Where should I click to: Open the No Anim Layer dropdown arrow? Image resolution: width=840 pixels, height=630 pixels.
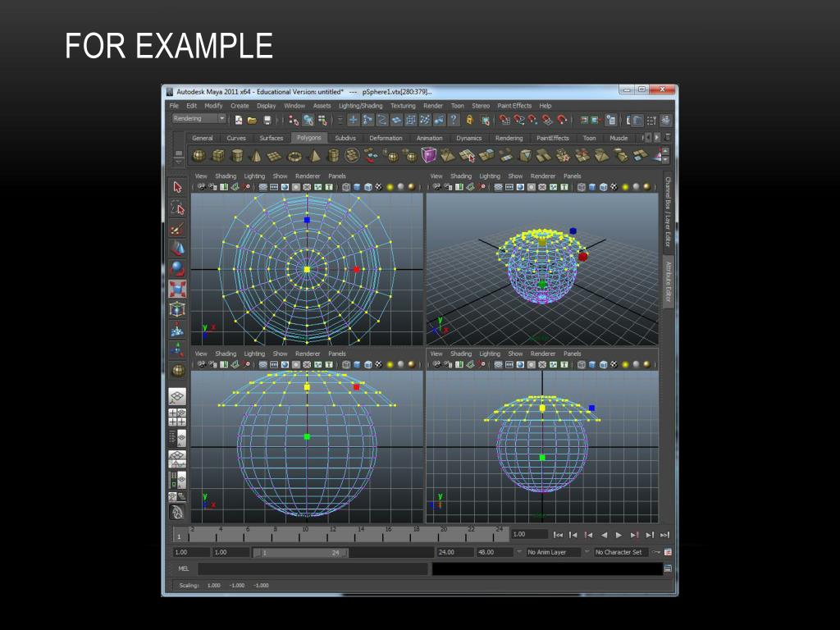point(519,552)
